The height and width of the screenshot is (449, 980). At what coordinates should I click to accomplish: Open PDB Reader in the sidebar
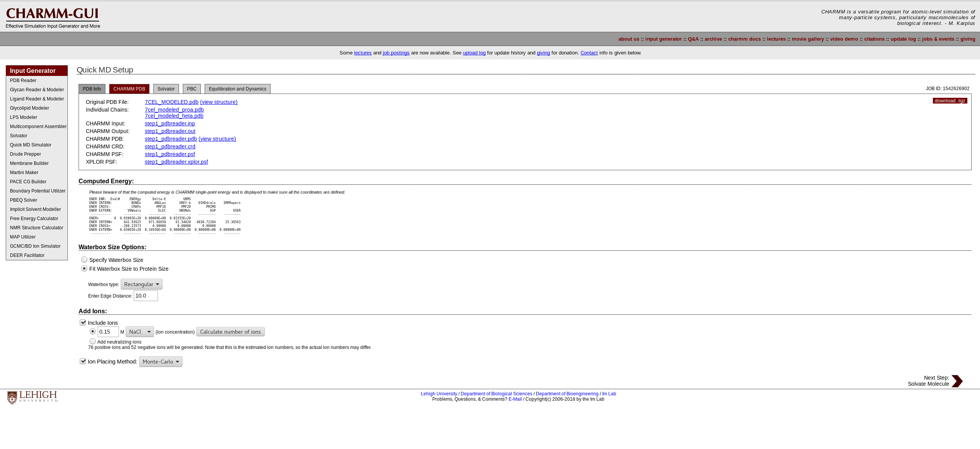pyautogui.click(x=23, y=81)
